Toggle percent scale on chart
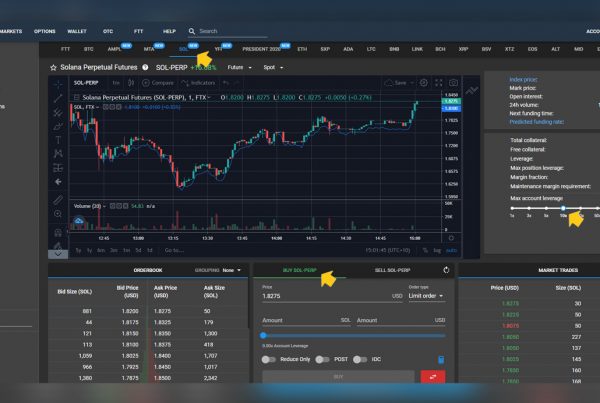 click(425, 250)
